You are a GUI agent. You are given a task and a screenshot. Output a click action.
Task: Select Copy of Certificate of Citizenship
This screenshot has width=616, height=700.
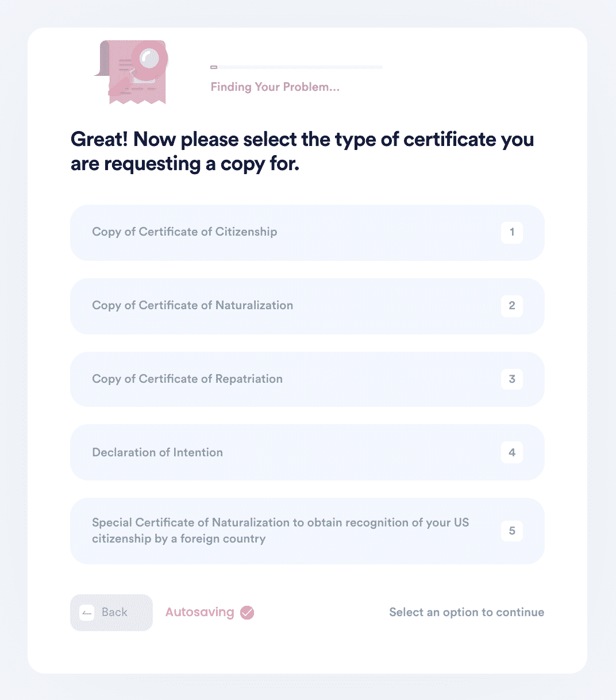307,233
